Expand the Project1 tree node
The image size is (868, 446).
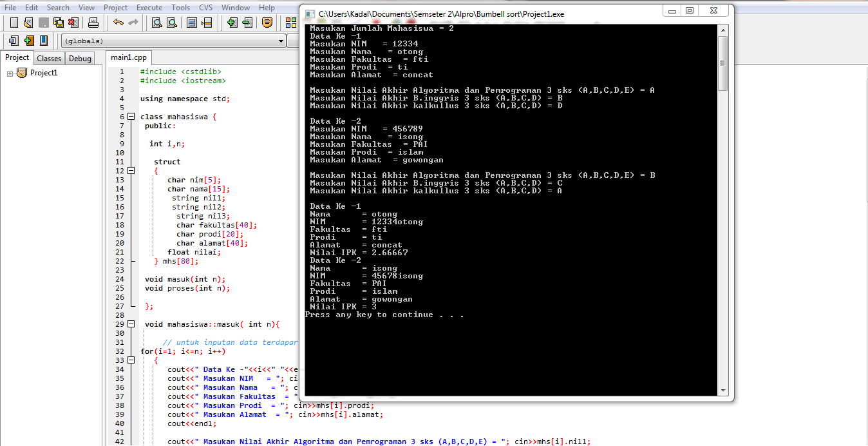[10, 73]
